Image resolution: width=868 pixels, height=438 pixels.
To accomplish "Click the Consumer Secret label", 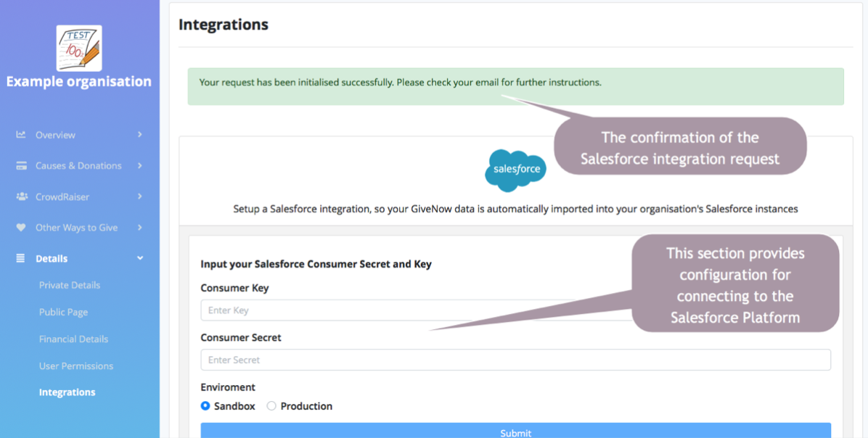I will point(241,337).
